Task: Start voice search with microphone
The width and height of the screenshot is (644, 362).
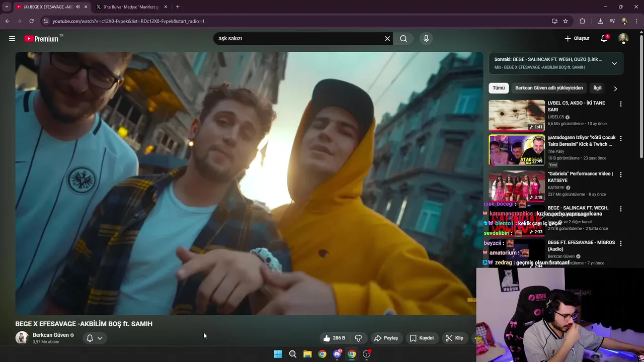Action: click(x=426, y=39)
